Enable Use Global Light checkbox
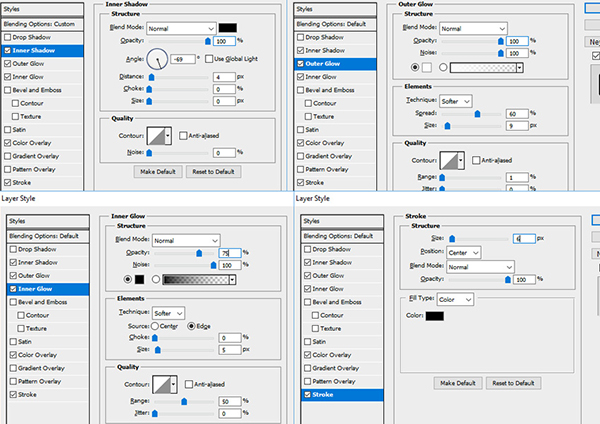This screenshot has width=600, height=424. pyautogui.click(x=210, y=59)
